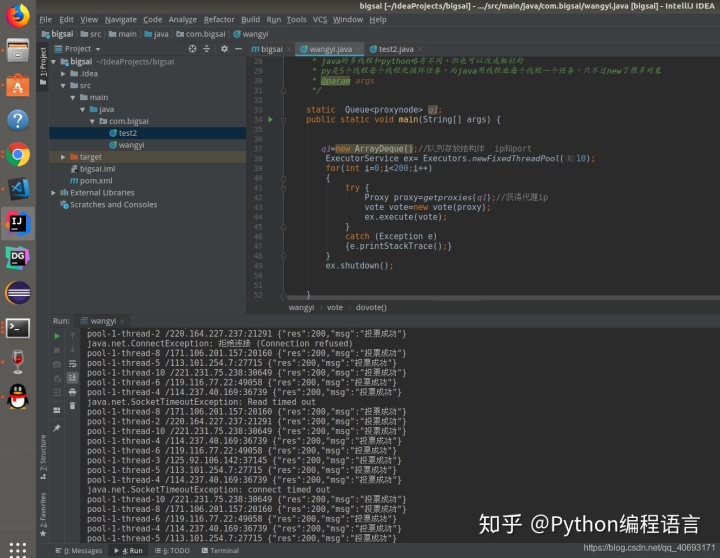The height and width of the screenshot is (558, 720).
Task: Close the wangyi Run tab
Action: 122,321
